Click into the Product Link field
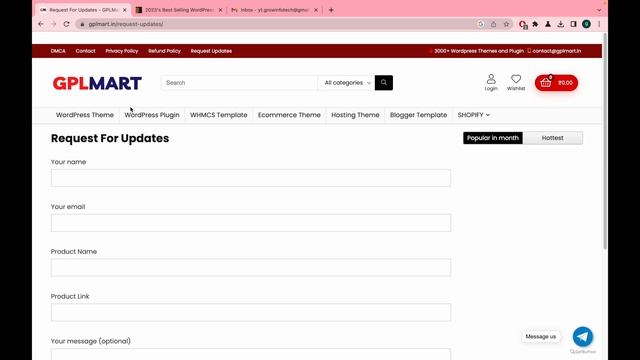The width and height of the screenshot is (640, 360). pos(251,312)
